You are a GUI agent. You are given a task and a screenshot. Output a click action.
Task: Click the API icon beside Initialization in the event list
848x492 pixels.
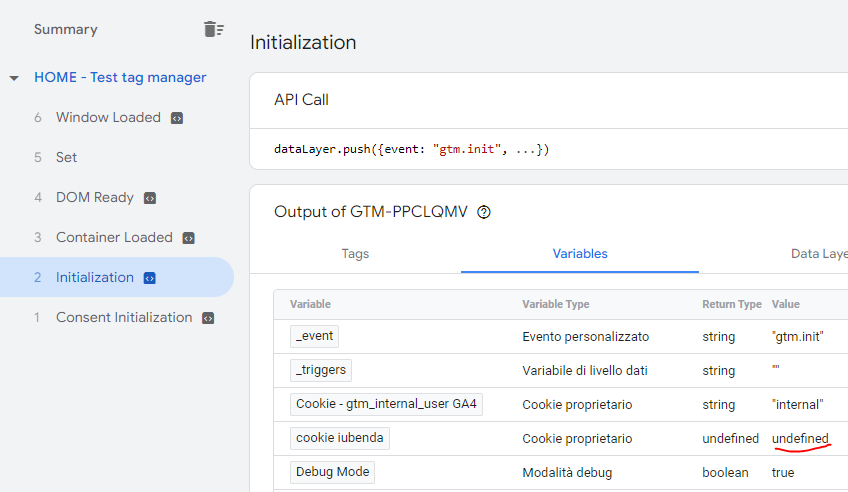[150, 278]
